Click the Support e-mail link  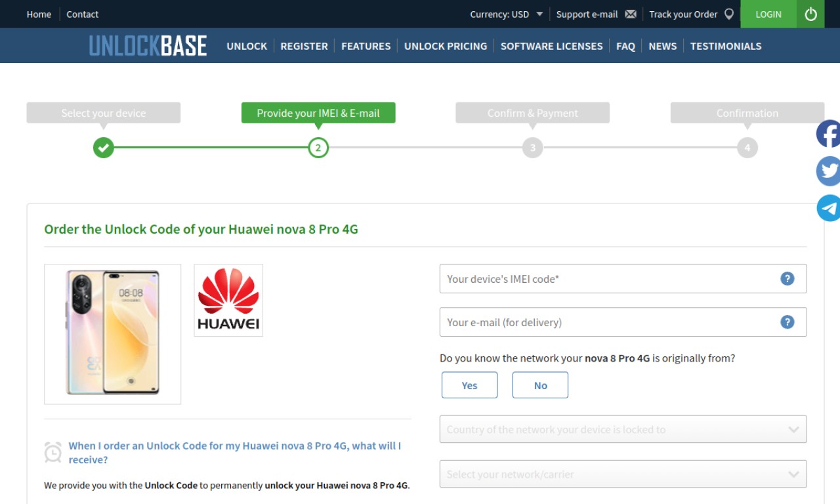click(587, 14)
